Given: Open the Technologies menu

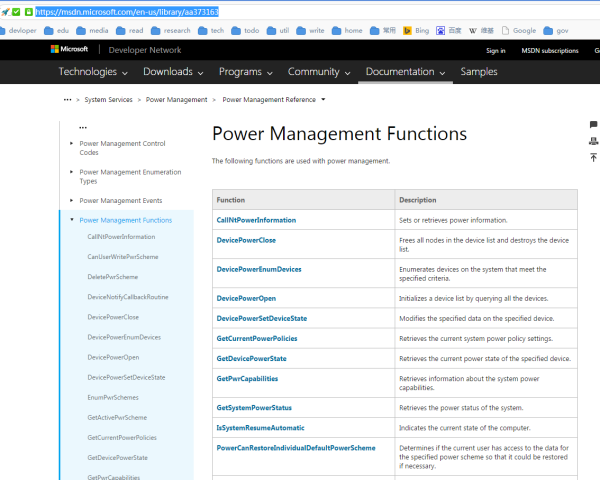Looking at the screenshot, I should 93,72.
